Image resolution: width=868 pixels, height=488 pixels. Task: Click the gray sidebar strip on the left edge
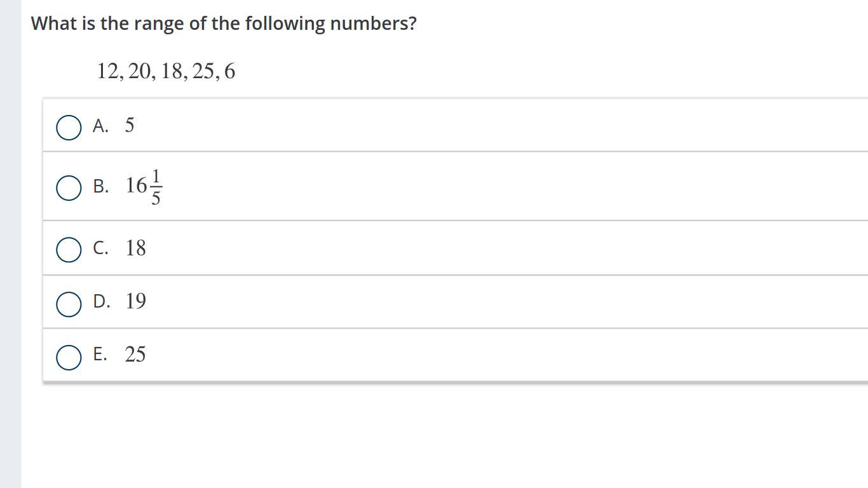11,244
